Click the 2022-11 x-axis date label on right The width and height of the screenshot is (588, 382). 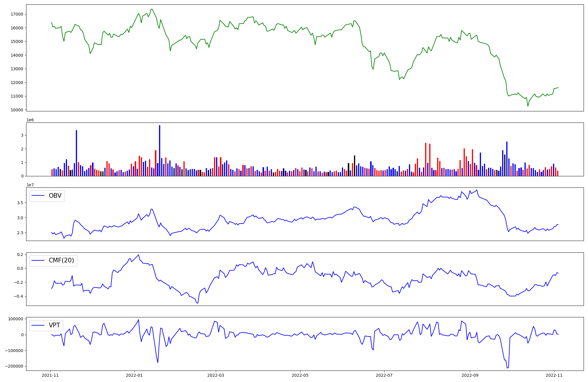point(554,375)
